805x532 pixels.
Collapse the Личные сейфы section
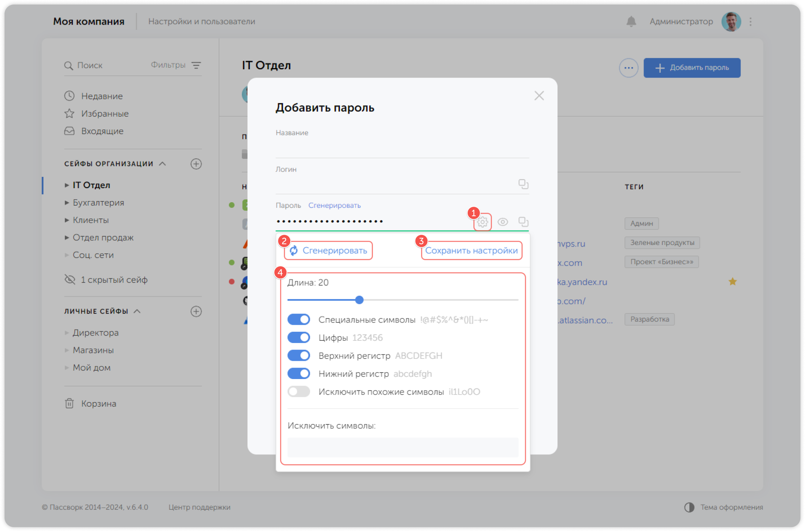click(137, 311)
